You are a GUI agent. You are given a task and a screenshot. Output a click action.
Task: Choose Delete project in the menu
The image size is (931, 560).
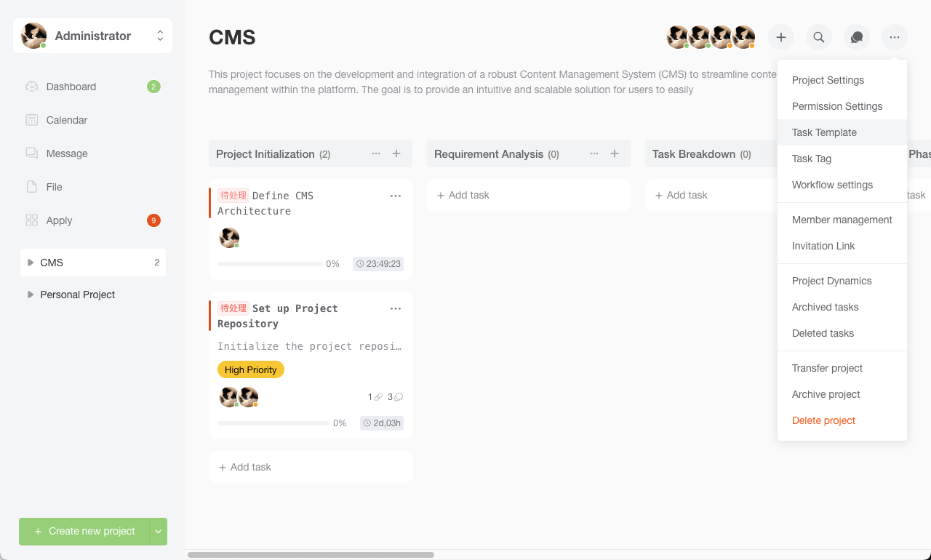823,420
